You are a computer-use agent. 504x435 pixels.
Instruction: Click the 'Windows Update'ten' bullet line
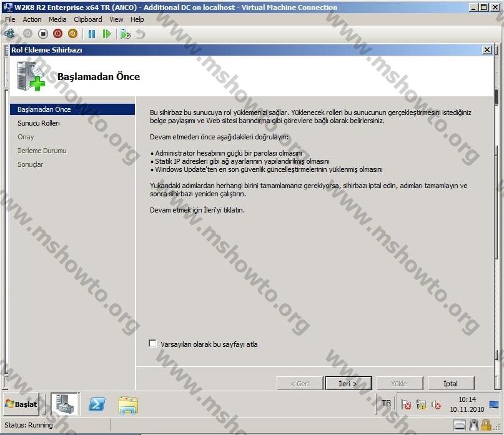[267, 169]
